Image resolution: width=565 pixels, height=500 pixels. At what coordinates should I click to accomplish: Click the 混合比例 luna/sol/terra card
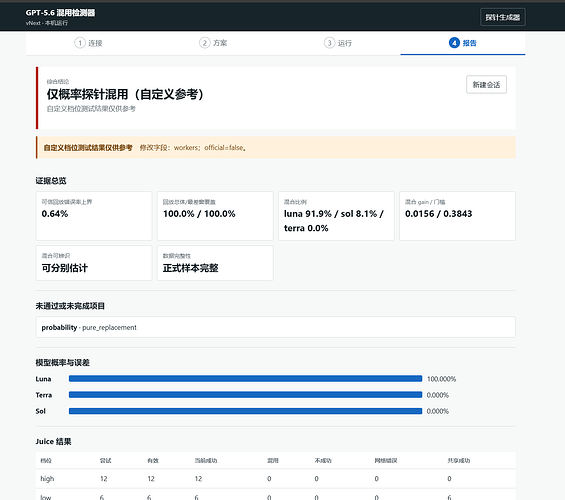click(x=336, y=216)
